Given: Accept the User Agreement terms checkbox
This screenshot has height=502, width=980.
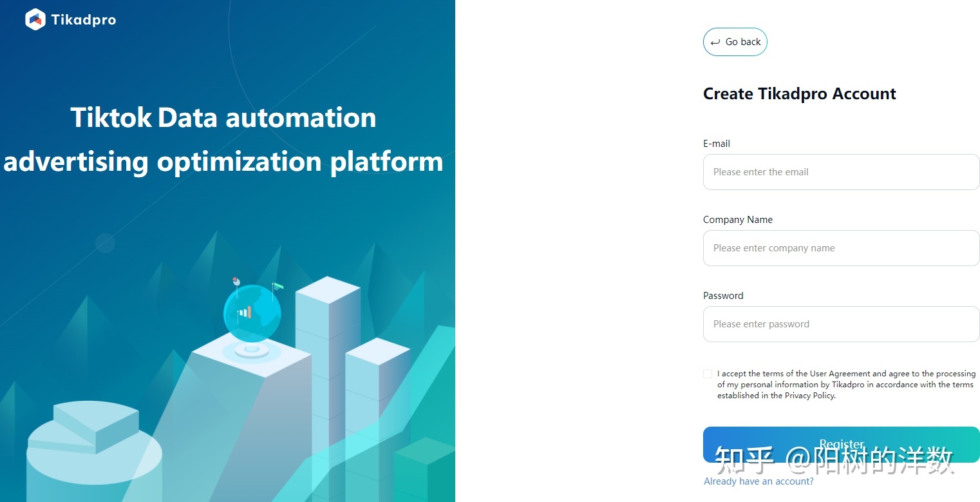Looking at the screenshot, I should tap(708, 374).
